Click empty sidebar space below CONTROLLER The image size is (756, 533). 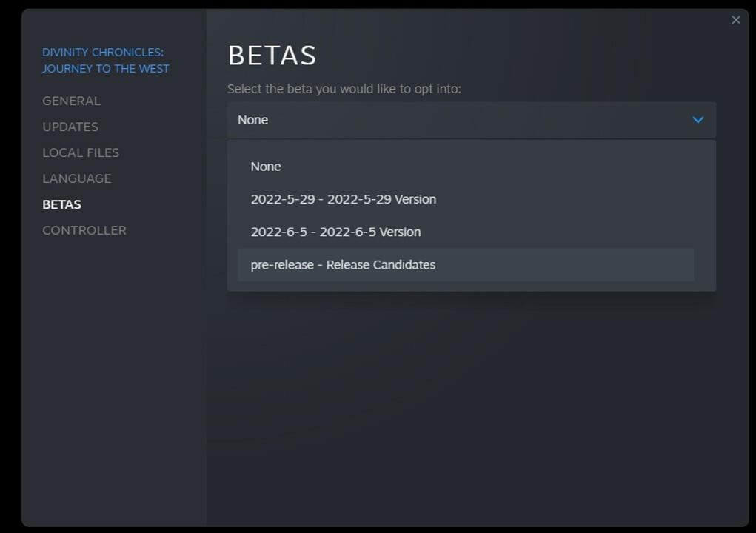click(x=111, y=370)
